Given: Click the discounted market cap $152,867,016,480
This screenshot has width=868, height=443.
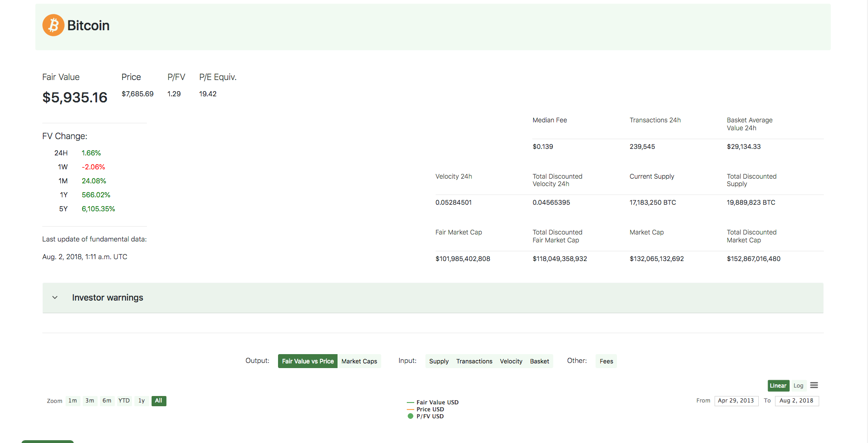Looking at the screenshot, I should coord(754,259).
